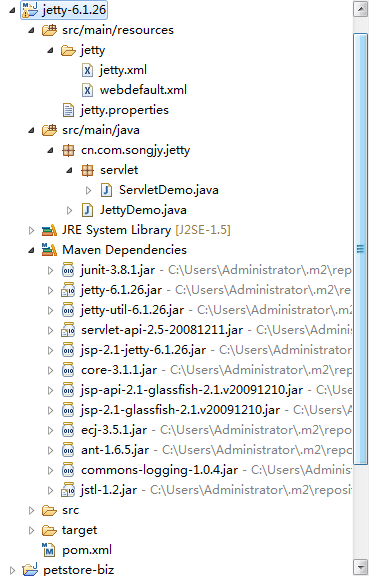Click the src/main/java source folder icon
Image resolution: width=369 pixels, height=576 pixels.
click(x=49, y=130)
